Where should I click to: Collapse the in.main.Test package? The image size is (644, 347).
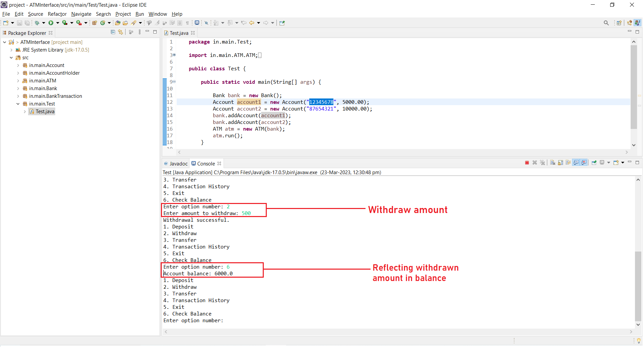(x=18, y=104)
